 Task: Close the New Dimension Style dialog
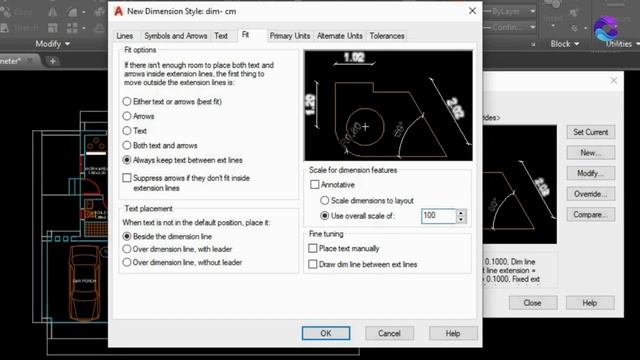point(472,11)
